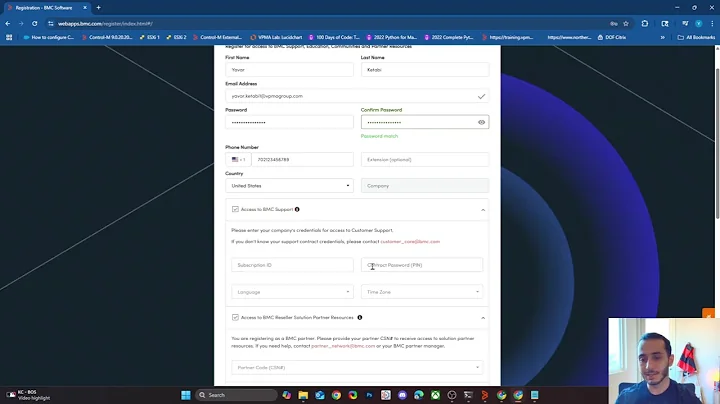Open the Country dropdown showing United States
Screen dimensions: 720x404
click(289, 185)
